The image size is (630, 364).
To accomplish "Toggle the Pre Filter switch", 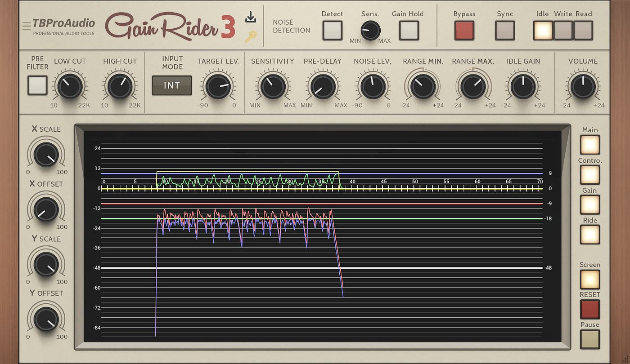I will 37,85.
